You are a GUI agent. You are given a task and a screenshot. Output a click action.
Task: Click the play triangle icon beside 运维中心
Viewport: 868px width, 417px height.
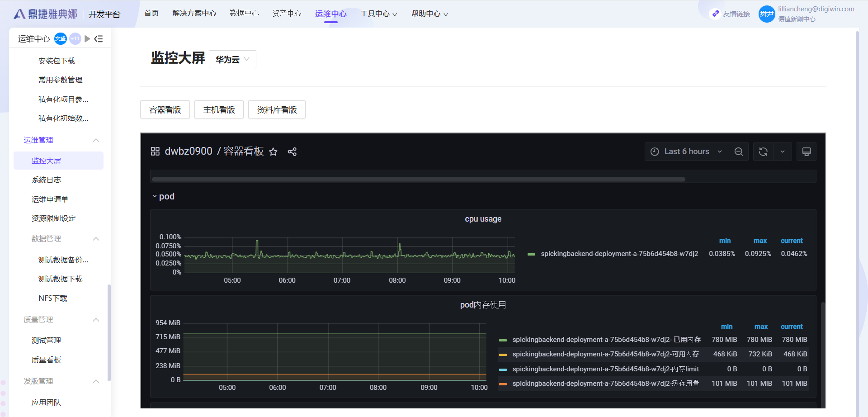(x=87, y=39)
